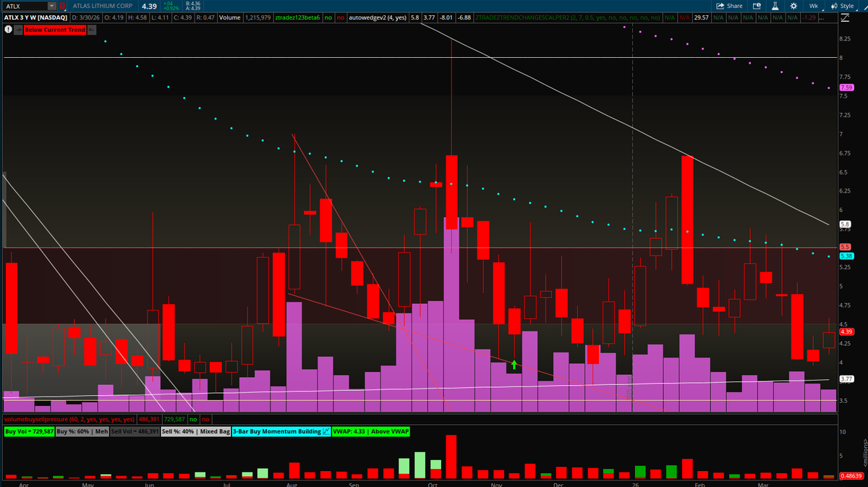Viewport: 868px width, 487px height.
Task: Click the green up arrow signal in November
Action: click(x=514, y=365)
